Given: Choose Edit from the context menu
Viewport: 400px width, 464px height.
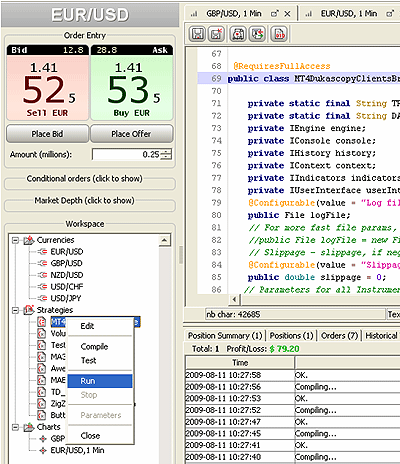Looking at the screenshot, I should coord(100,326).
